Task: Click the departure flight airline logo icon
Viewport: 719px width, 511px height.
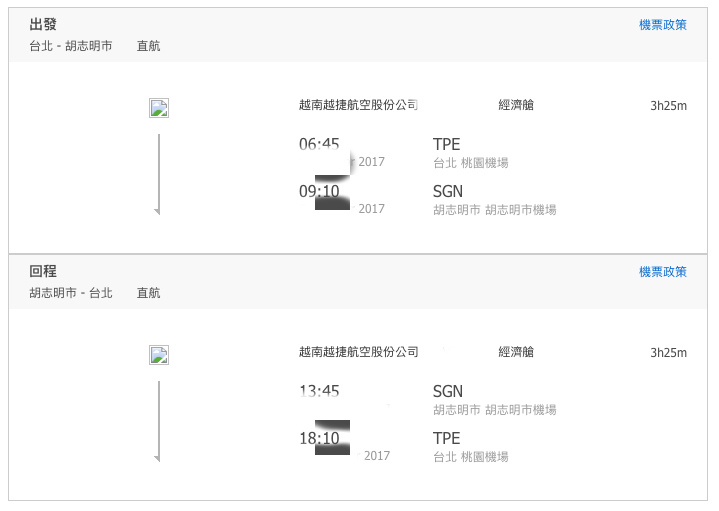Action: tap(159, 108)
